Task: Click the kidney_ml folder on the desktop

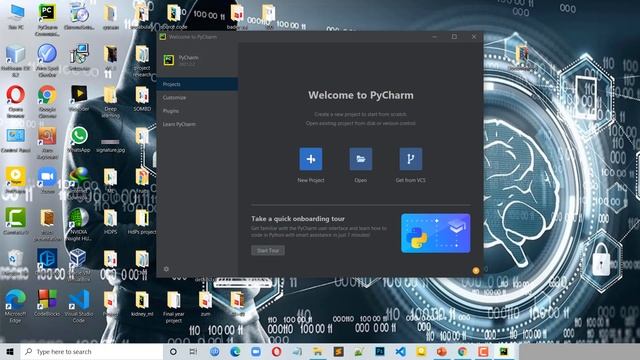Action: click(x=142, y=304)
